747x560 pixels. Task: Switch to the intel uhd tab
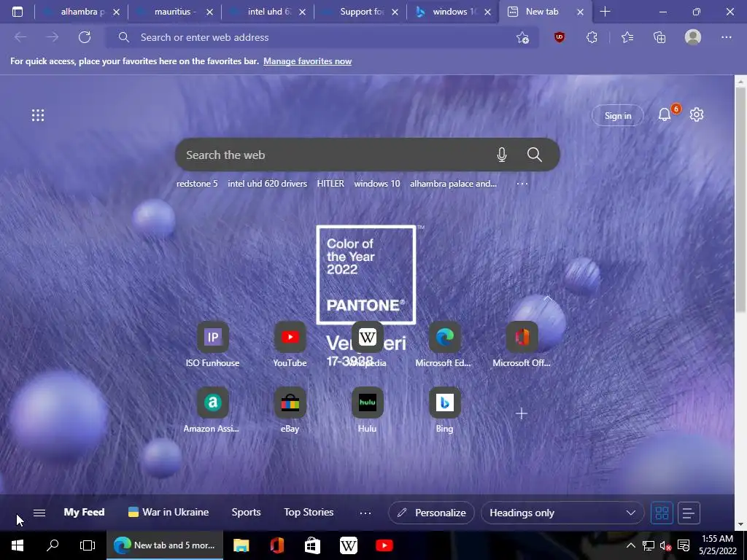(x=267, y=12)
